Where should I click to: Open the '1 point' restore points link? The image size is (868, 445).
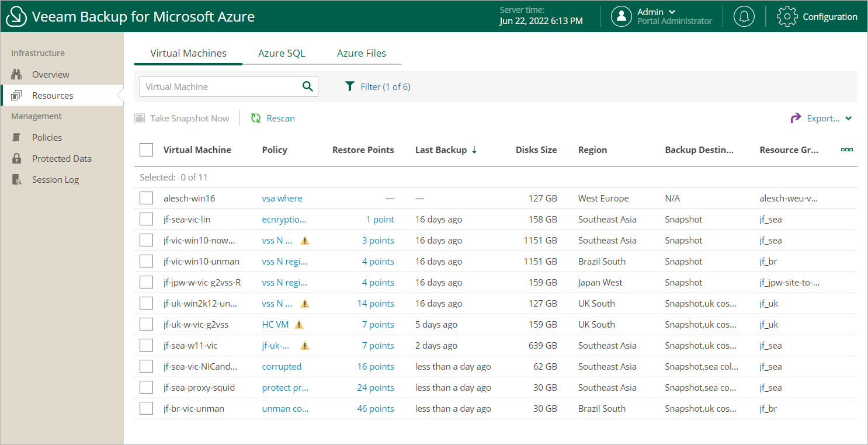(x=380, y=219)
